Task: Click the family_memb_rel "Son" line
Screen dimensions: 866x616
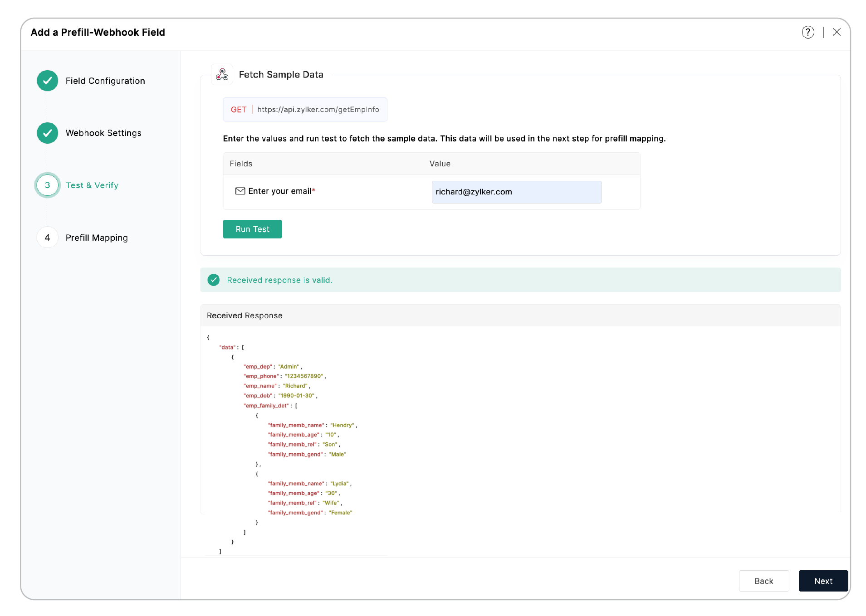Action: click(x=304, y=445)
